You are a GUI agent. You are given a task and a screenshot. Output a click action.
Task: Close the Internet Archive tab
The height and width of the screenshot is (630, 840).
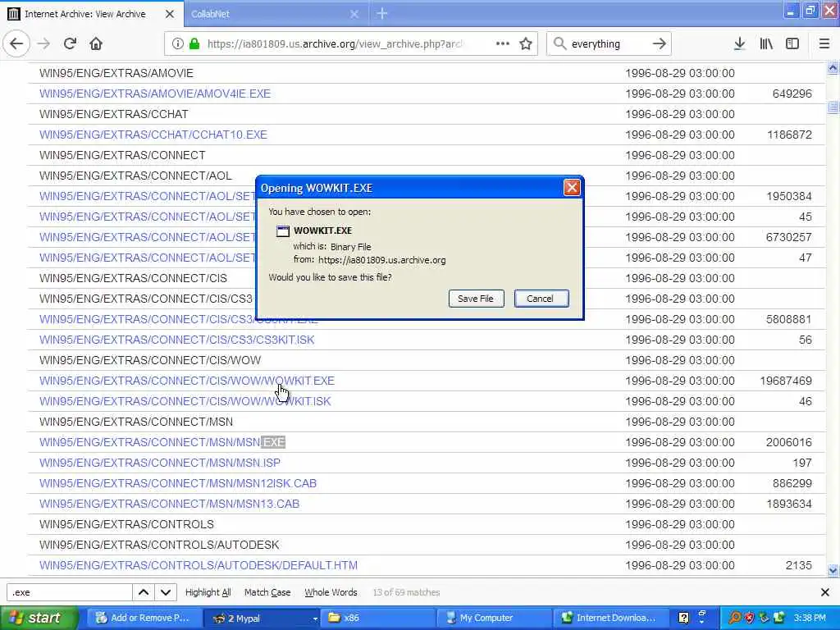pos(169,14)
